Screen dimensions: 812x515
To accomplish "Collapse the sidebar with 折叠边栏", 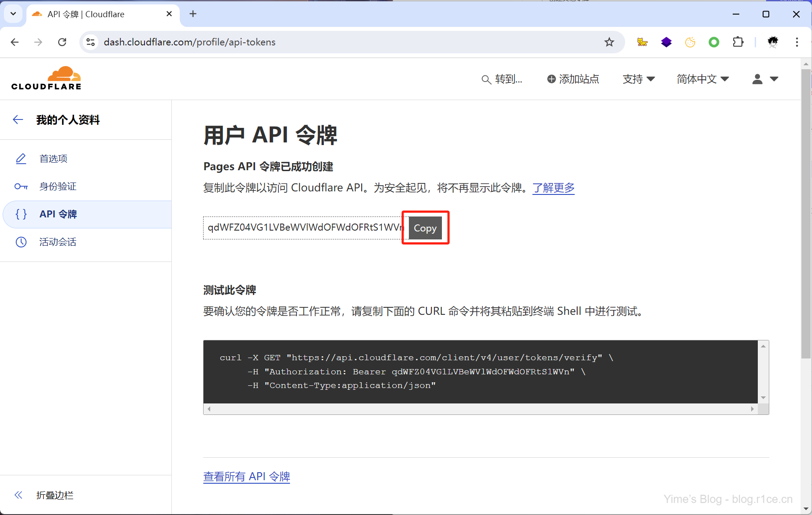I will pyautogui.click(x=55, y=495).
